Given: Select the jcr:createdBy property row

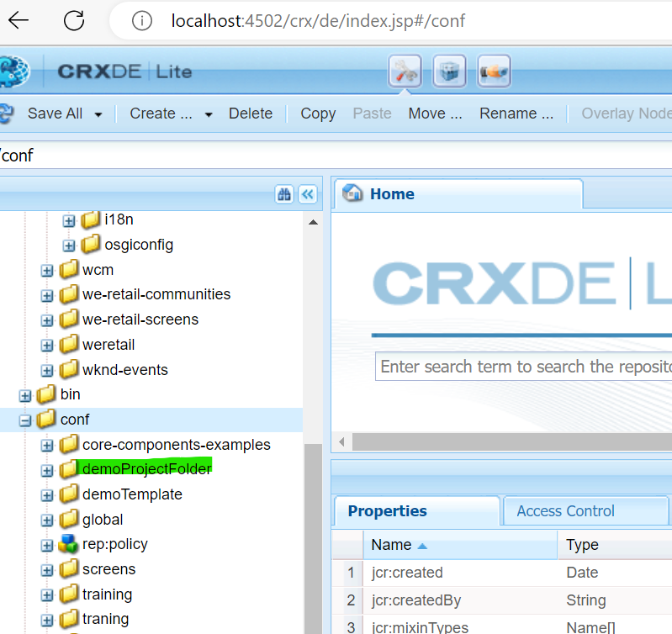Looking at the screenshot, I should point(502,600).
